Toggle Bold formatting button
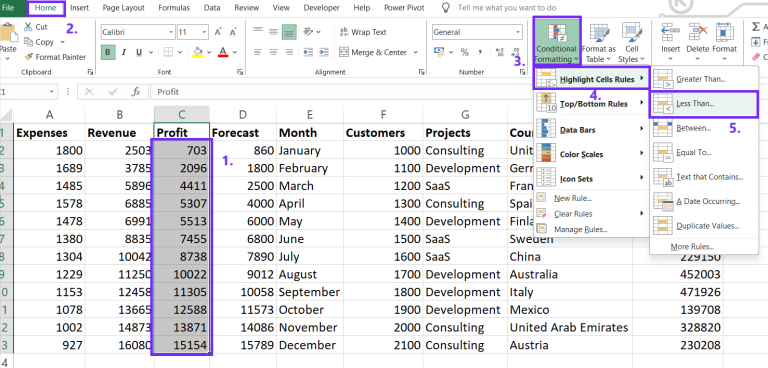The height and width of the screenshot is (368, 768). tap(108, 52)
